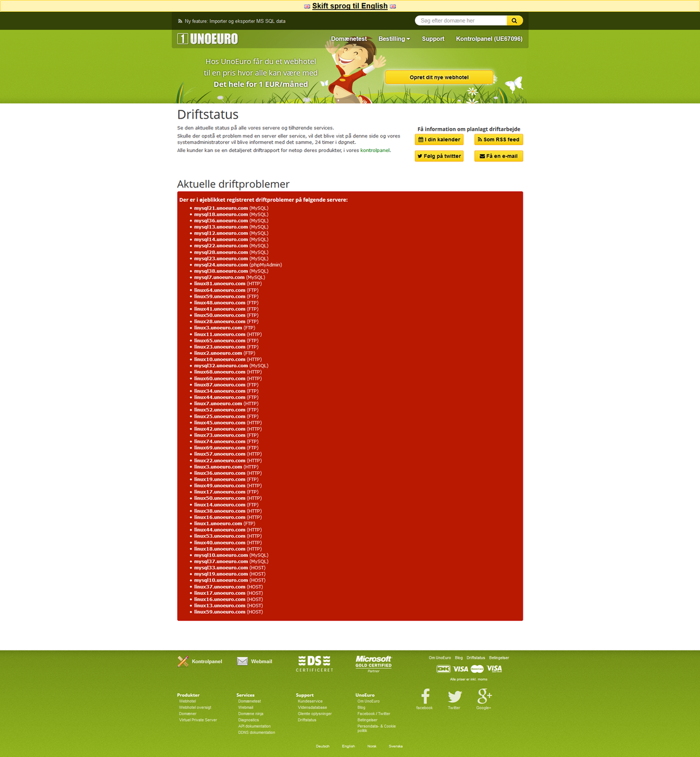
Task: Open Vidensdatabase footer link
Action: [312, 708]
